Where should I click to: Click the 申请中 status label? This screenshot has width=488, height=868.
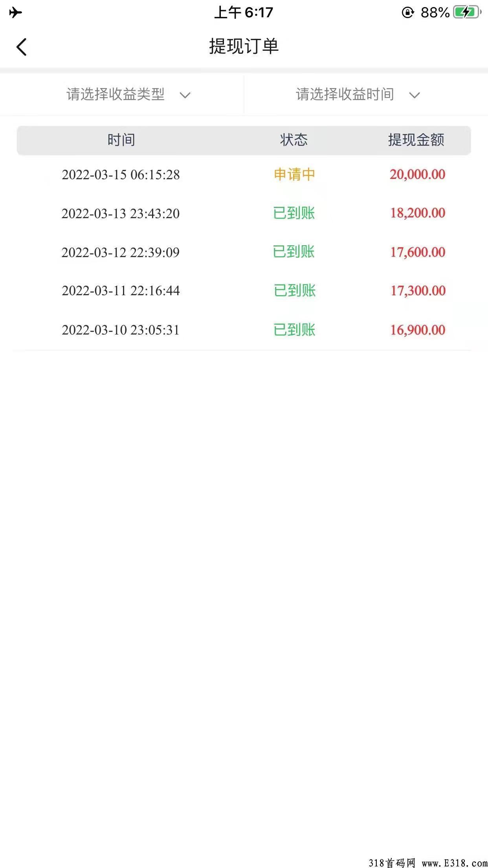coord(294,175)
